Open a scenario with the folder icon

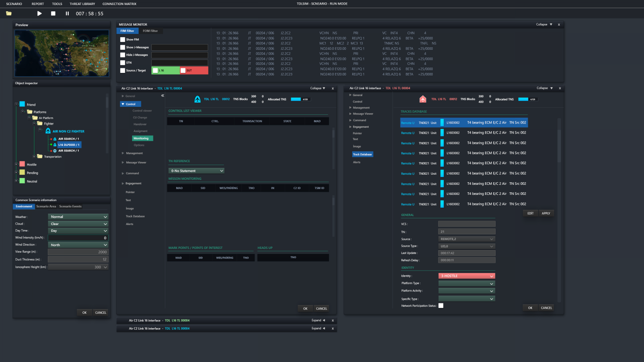pos(8,13)
